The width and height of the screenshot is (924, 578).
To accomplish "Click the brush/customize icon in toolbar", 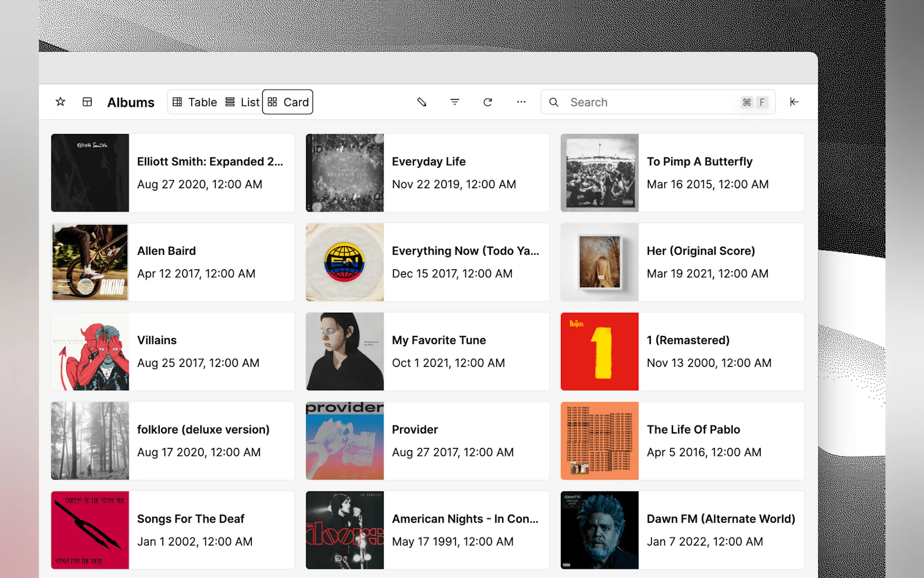I will (x=422, y=102).
